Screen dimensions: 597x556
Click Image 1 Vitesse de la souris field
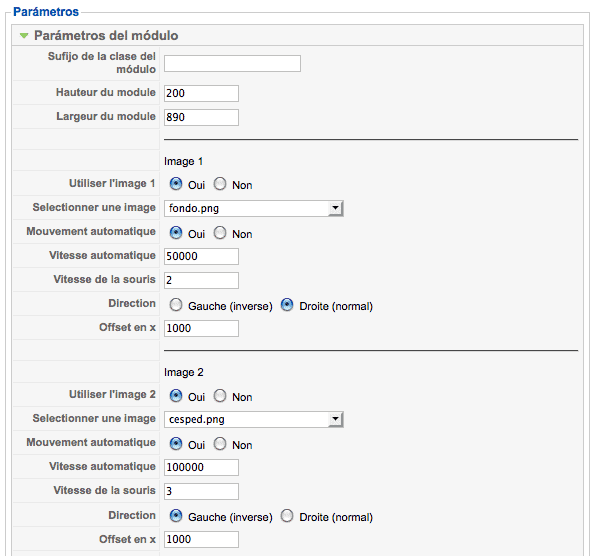pos(201,280)
